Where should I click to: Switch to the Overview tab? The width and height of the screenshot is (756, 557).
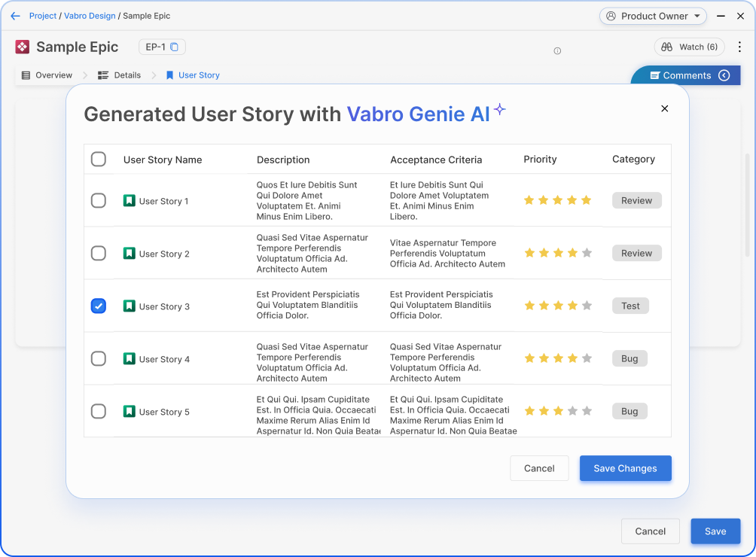[47, 75]
